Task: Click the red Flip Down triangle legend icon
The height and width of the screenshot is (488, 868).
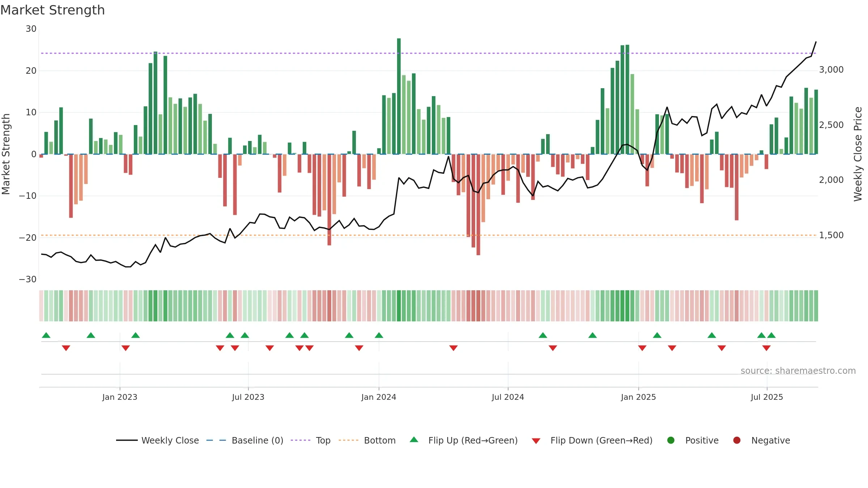Action: tap(536, 441)
